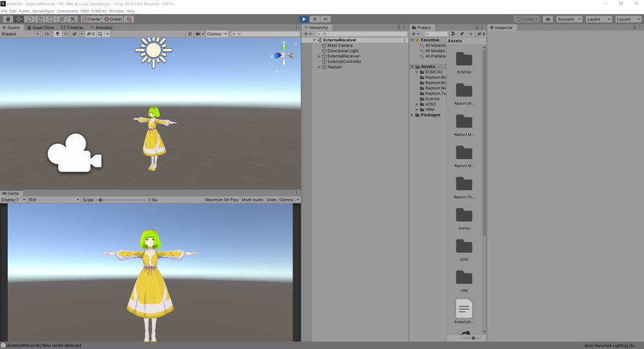The image size is (644, 349).
Task: Select the Hand tool
Action: point(8,19)
